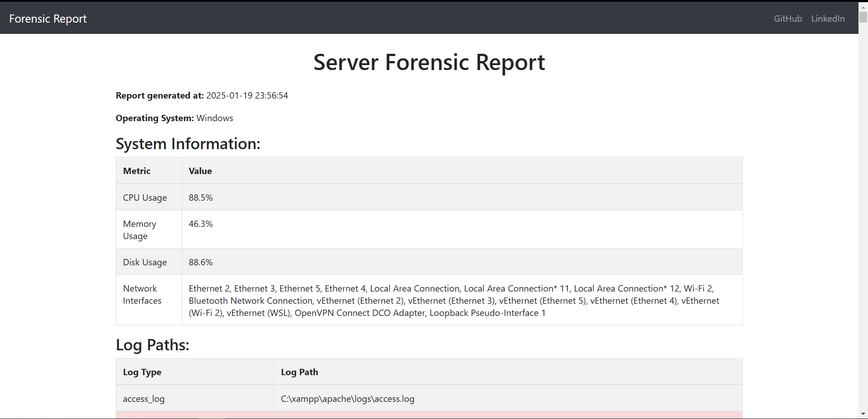Screen dimensions: 868x419
Task: Click the CPU Usage row label
Action: coord(145,198)
